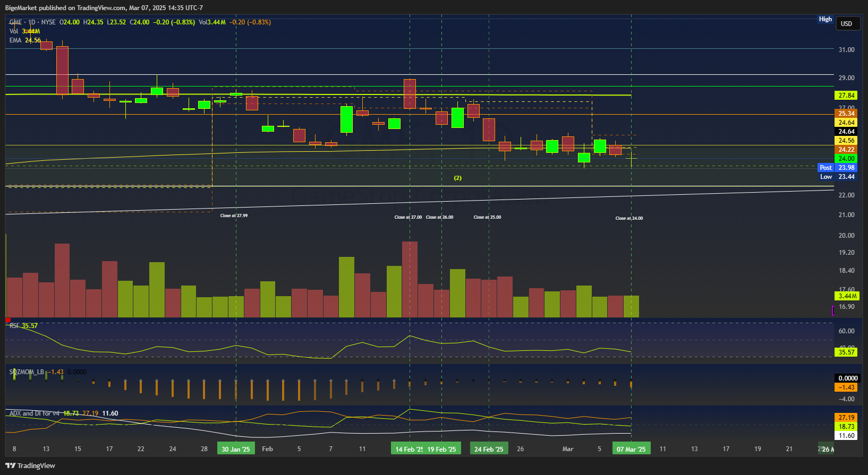Click the 29.00 price axis tick
This screenshot has height=475, width=868.
(x=846, y=78)
